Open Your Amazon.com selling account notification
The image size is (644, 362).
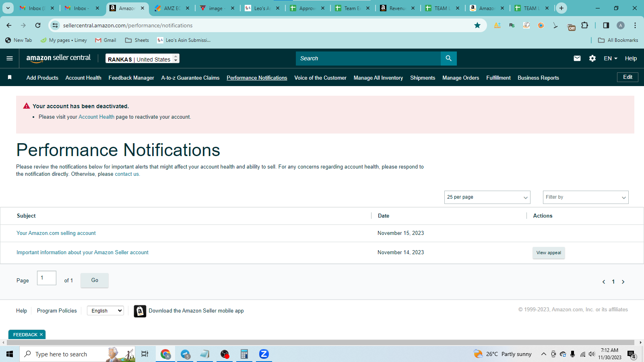56,233
